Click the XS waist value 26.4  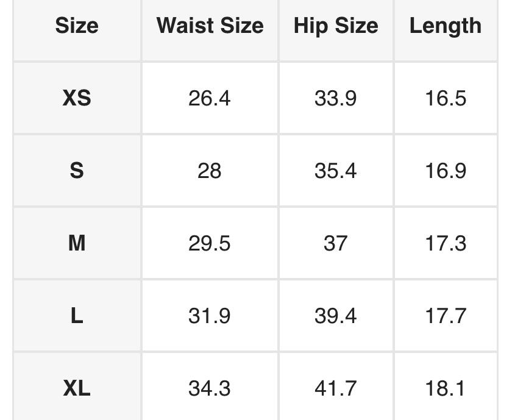210,98
